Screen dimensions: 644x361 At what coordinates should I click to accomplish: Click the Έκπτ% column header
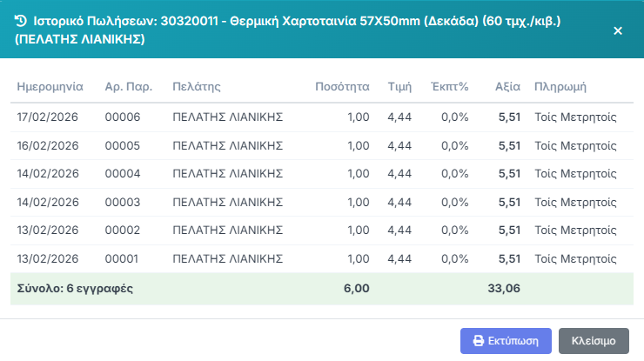(x=450, y=87)
